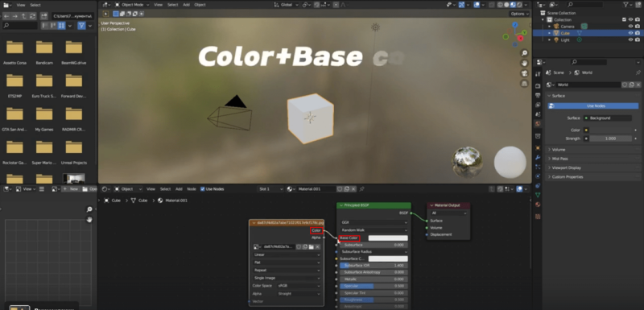Expand the Volume panel in World properties
The width and height of the screenshot is (644, 310).
click(593, 150)
